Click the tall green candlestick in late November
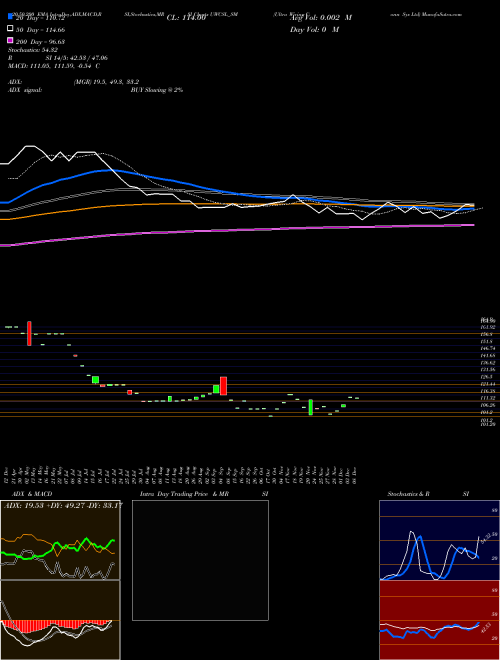 (x=311, y=407)
